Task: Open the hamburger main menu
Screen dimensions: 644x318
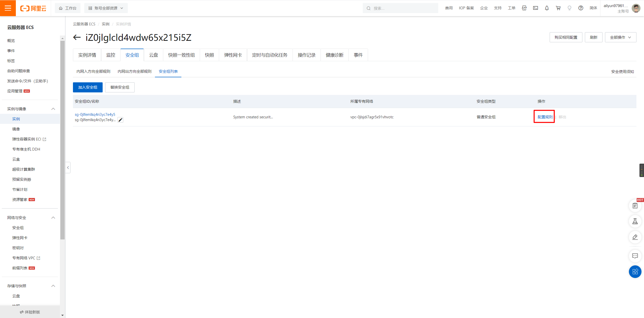Action: click(x=8, y=8)
